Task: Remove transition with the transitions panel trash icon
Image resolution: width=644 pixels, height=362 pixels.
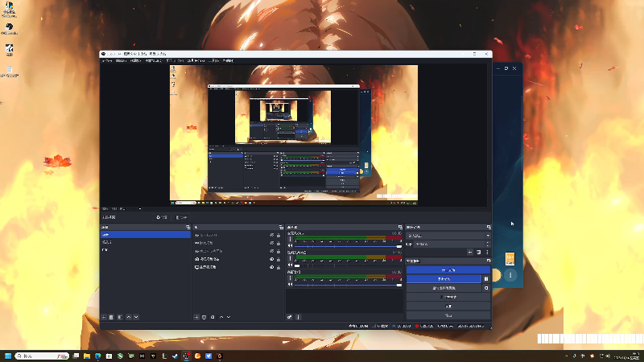Action: click(478, 253)
